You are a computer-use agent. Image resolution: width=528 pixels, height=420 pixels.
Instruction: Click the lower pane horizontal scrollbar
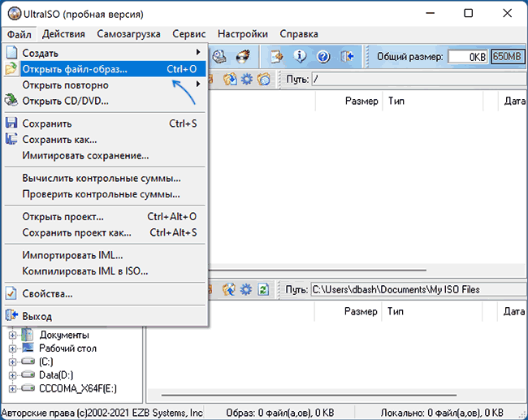309,395
